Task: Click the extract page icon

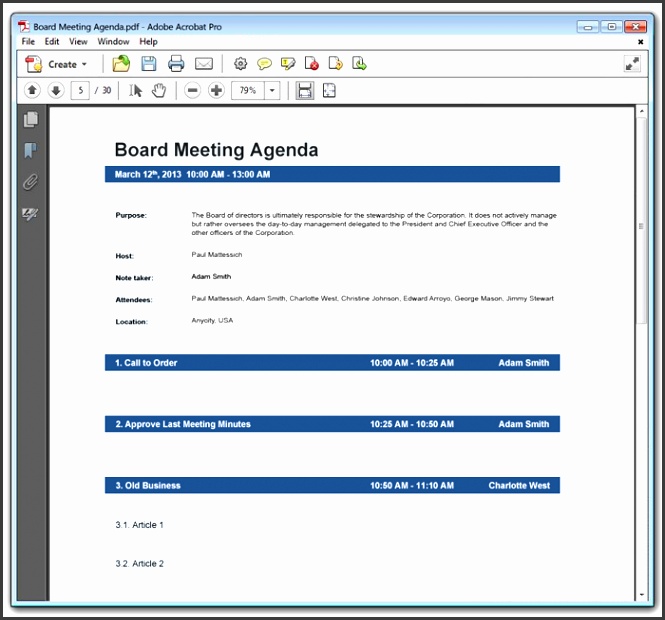Action: (335, 64)
